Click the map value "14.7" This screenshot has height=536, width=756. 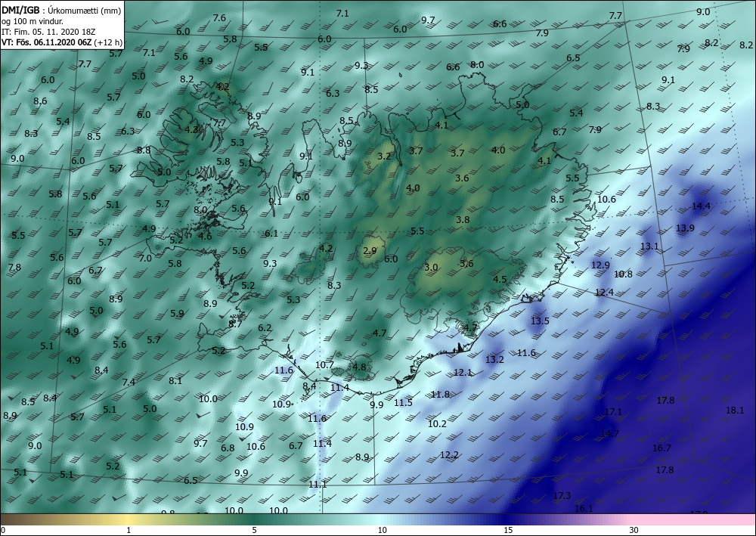[x=609, y=434]
